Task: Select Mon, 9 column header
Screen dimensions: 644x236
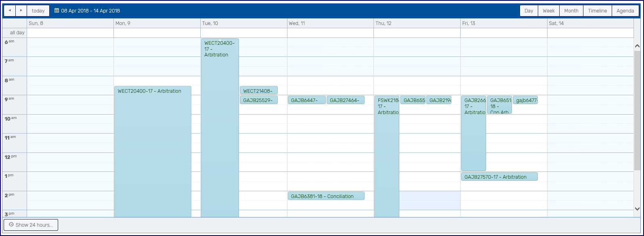Action: [x=157, y=23]
